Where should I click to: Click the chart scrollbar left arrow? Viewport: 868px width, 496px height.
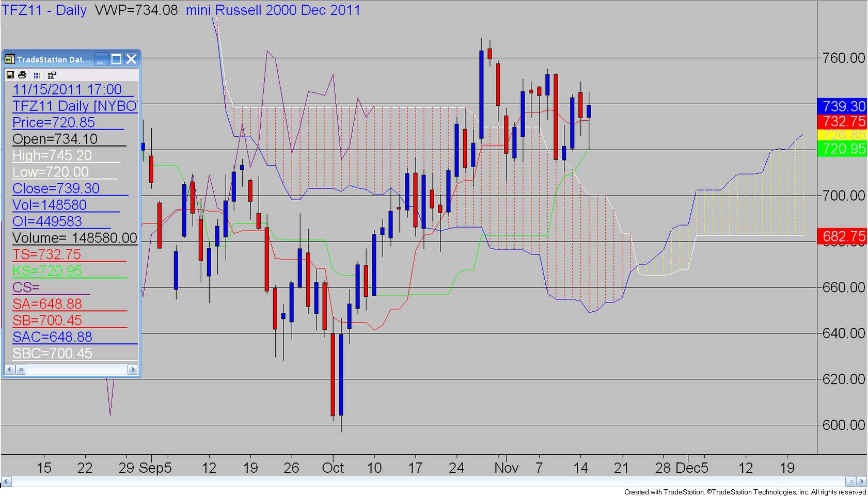point(6,482)
